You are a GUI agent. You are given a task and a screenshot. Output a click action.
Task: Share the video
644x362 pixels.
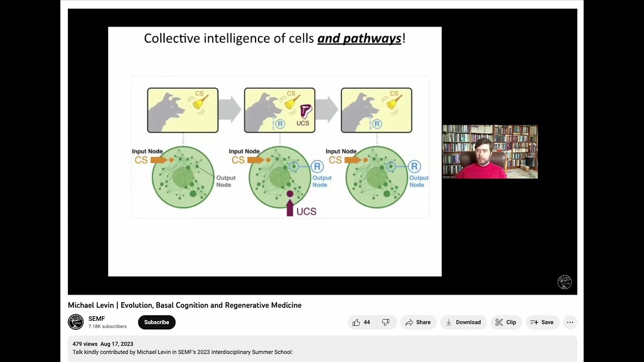[418, 322]
